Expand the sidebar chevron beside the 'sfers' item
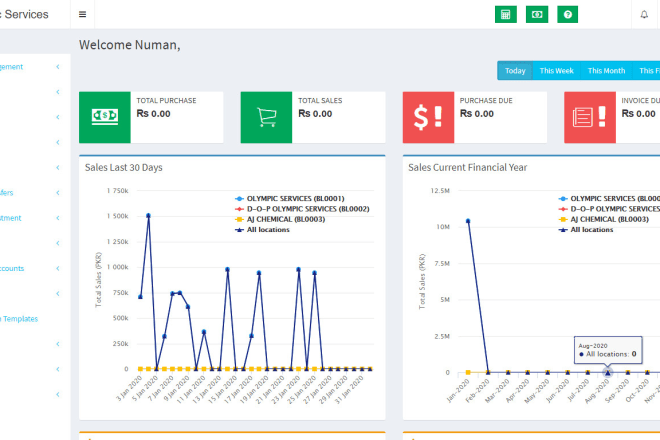The width and height of the screenshot is (660, 440). [58, 193]
